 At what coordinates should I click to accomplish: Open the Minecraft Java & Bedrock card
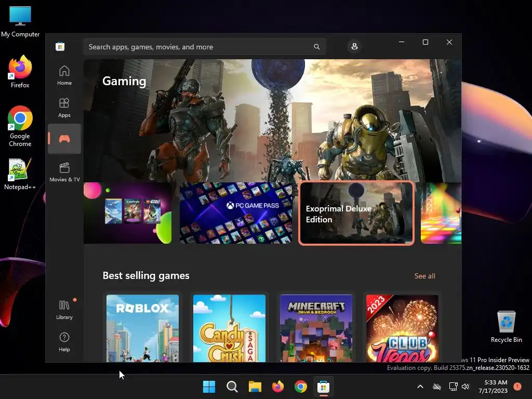pos(316,328)
